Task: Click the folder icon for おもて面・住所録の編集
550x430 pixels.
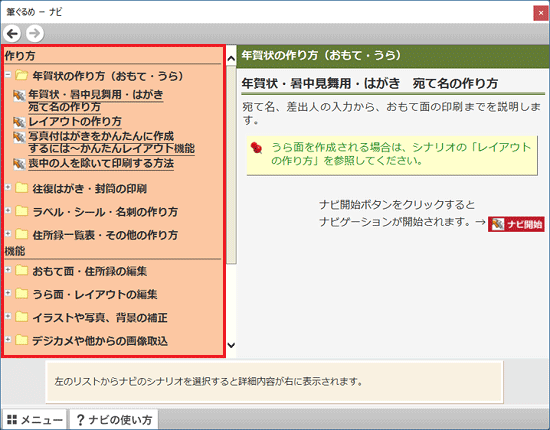Action: (21, 270)
